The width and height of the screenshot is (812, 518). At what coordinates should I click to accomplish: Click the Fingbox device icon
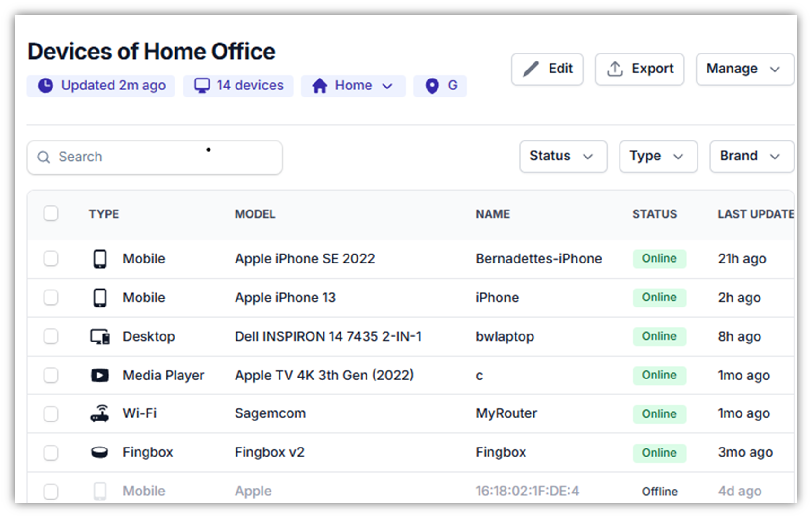click(100, 453)
